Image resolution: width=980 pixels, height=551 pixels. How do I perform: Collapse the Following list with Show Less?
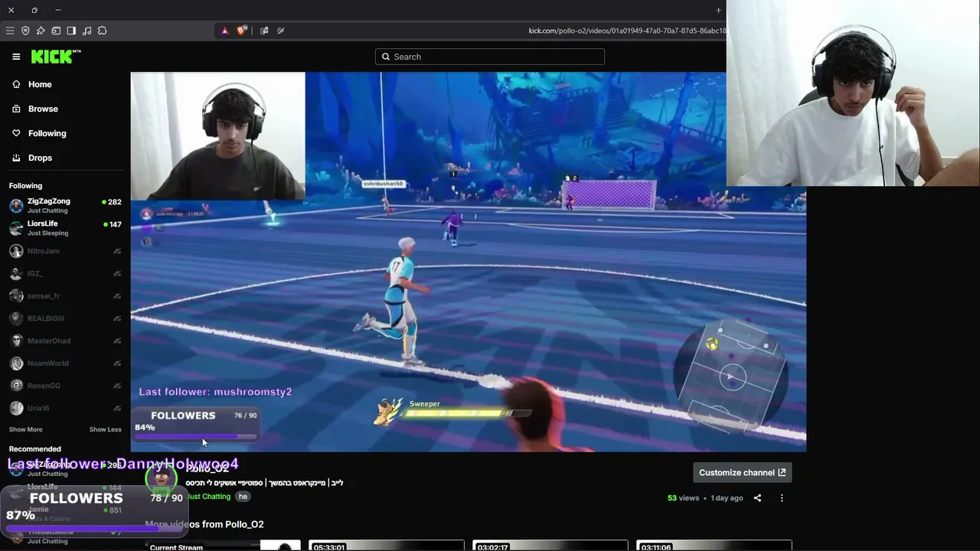pyautogui.click(x=106, y=429)
